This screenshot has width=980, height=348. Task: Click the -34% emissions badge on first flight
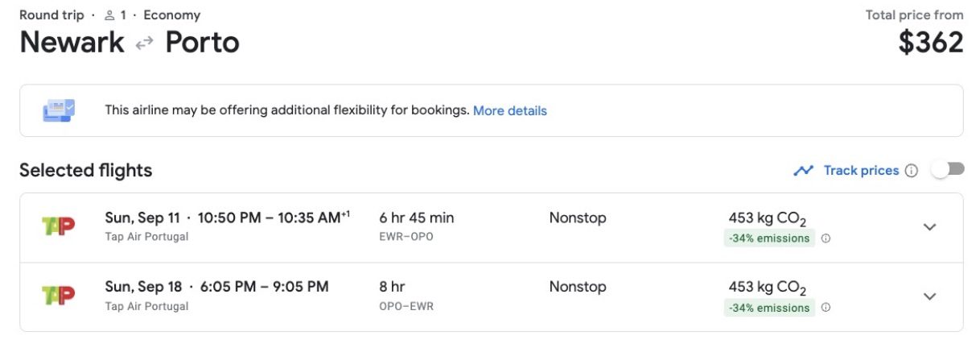click(x=769, y=238)
